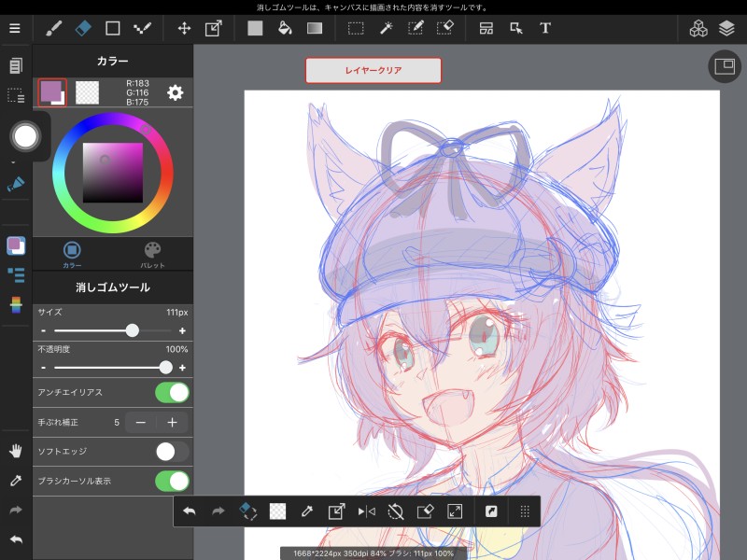
Task: Tap the sidebar undo arrow
Action: (16, 539)
